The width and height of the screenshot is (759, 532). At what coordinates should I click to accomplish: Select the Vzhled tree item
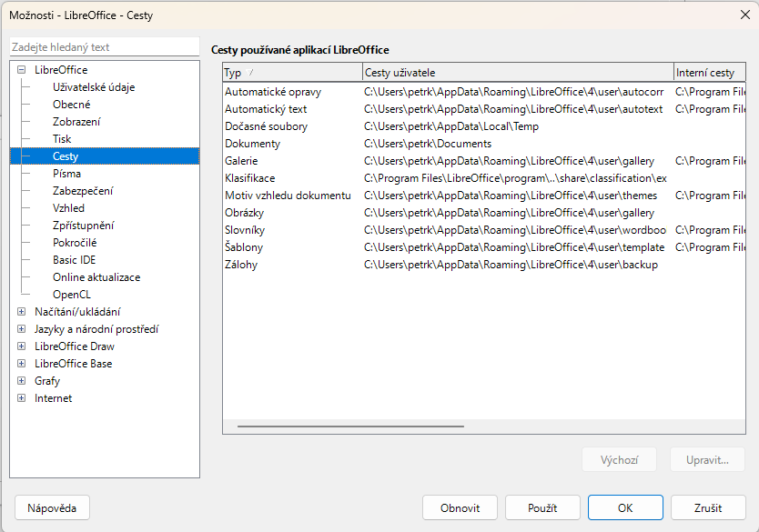pos(69,208)
